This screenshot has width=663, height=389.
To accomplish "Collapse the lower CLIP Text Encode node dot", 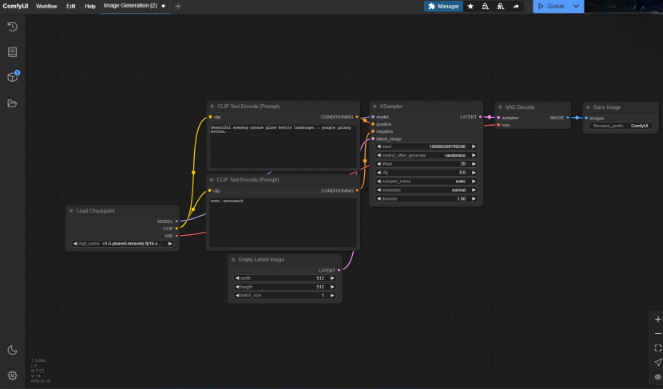I will tap(211, 180).
